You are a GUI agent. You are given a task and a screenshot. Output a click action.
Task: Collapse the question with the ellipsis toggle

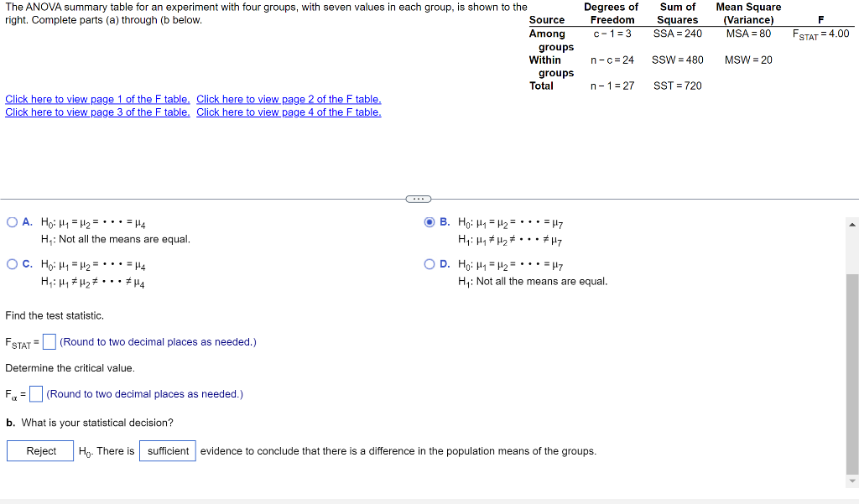point(417,198)
